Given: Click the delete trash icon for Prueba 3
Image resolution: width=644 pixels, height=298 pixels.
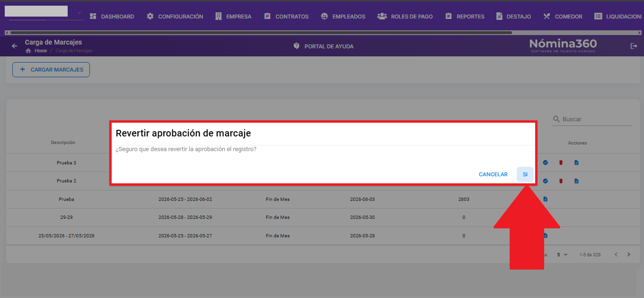Looking at the screenshot, I should point(561,163).
